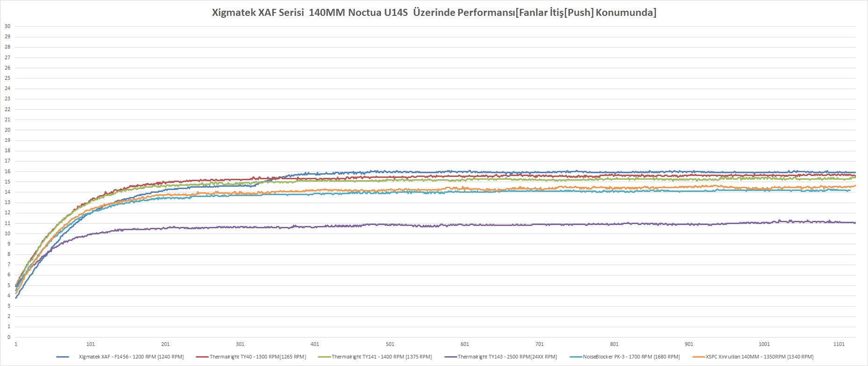Click the blue Xigmatek XAF legend line marker
The height and width of the screenshot is (366, 868).
63,357
